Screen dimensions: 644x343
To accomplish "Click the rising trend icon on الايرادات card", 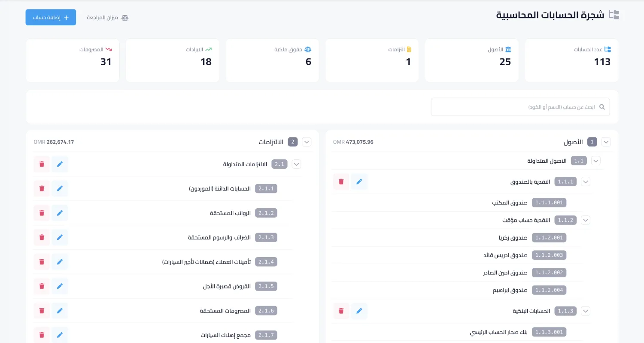I will point(209,49).
